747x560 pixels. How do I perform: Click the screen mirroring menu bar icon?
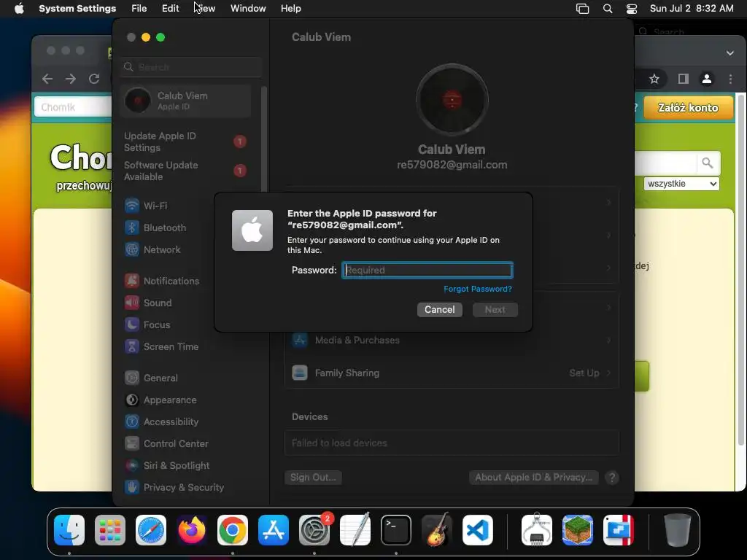582,9
